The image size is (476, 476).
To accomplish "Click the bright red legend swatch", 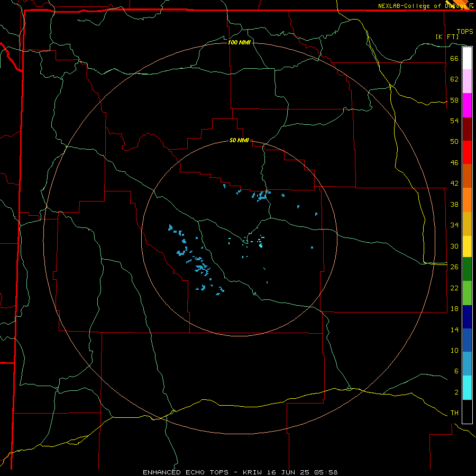I will (x=467, y=152).
